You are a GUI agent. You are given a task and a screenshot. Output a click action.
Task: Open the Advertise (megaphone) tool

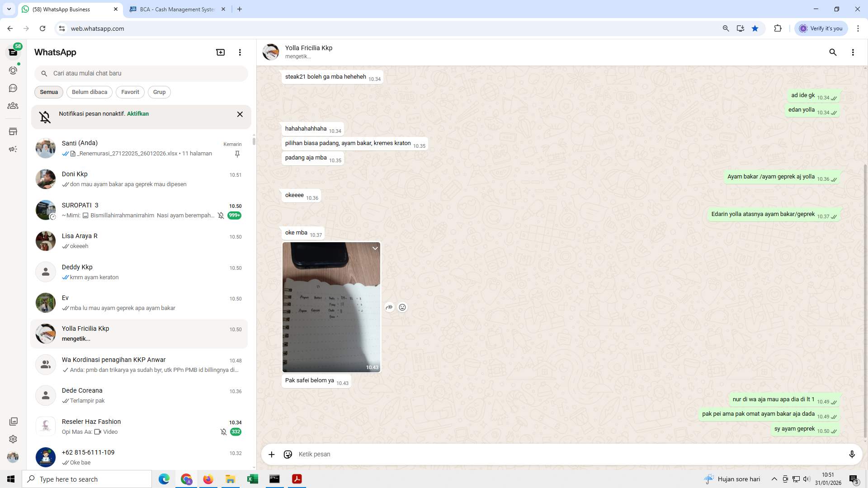pyautogui.click(x=13, y=149)
